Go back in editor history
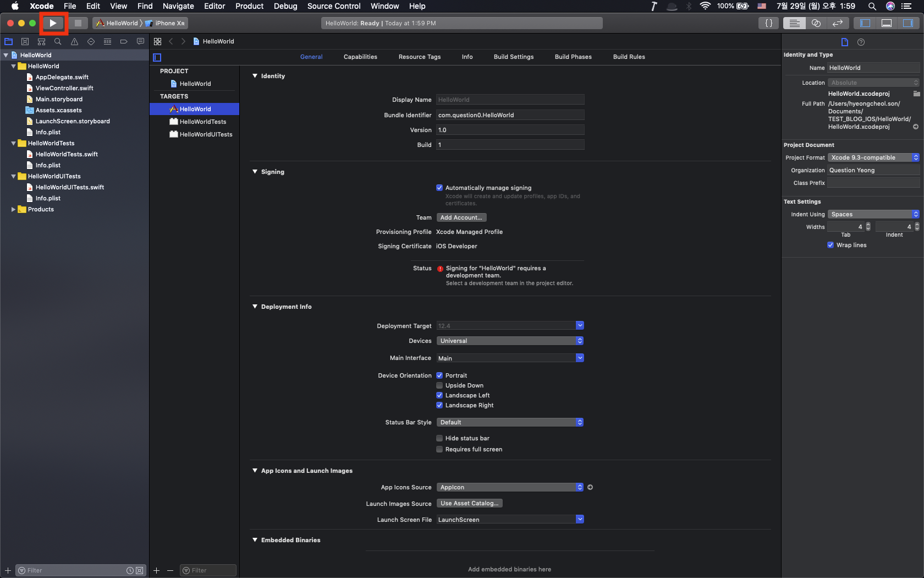The image size is (924, 578). pyautogui.click(x=171, y=41)
